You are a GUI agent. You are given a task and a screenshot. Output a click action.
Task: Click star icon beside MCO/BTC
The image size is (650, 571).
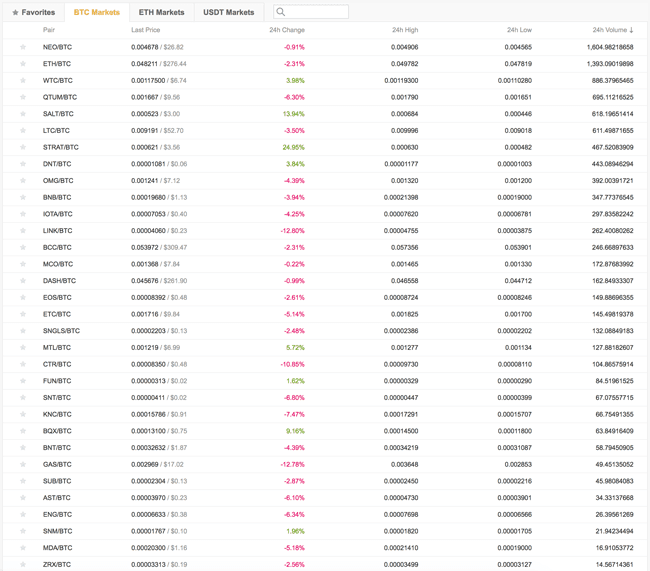click(23, 264)
